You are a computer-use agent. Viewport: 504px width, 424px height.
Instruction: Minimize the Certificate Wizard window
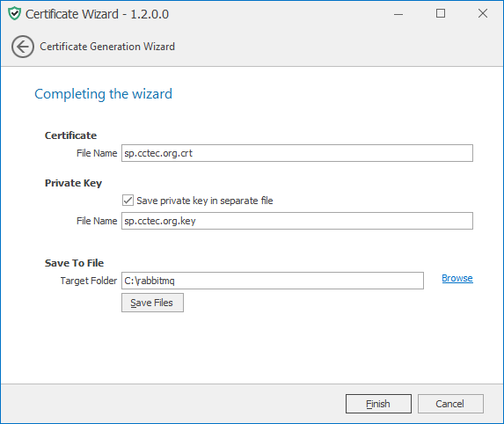click(x=398, y=14)
